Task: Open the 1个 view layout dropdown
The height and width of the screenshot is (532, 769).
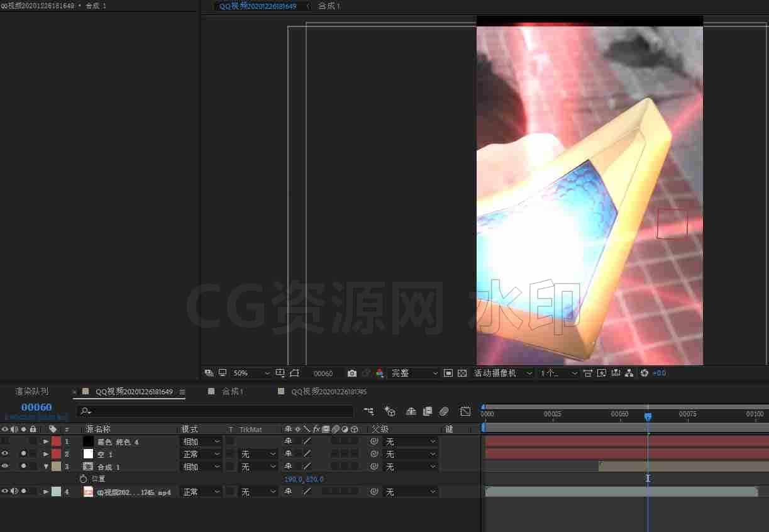Action: (x=558, y=373)
